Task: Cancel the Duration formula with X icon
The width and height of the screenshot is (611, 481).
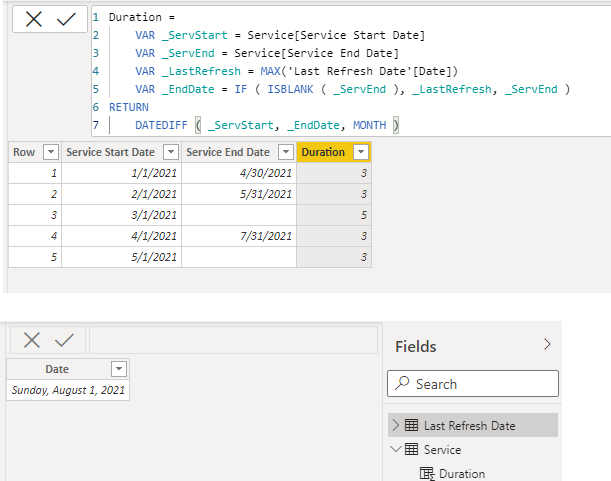Action: pyautogui.click(x=34, y=19)
